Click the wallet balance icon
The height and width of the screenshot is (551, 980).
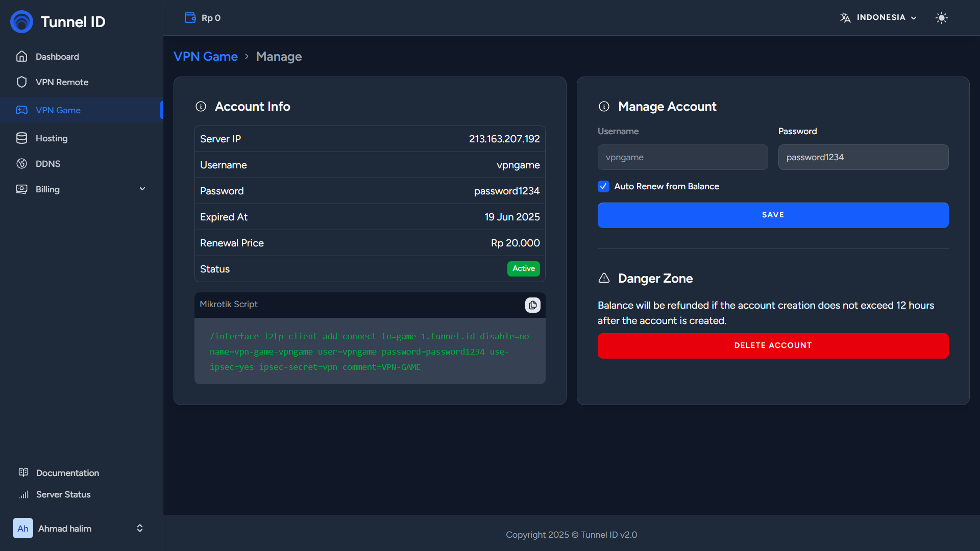(x=190, y=18)
